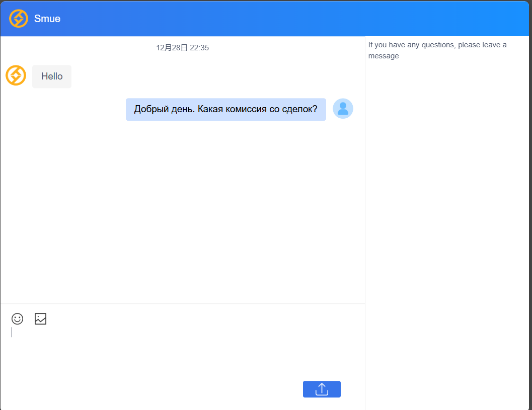The image size is (532, 410).
Task: Click the "Smue" title text in header
Action: coord(47,19)
